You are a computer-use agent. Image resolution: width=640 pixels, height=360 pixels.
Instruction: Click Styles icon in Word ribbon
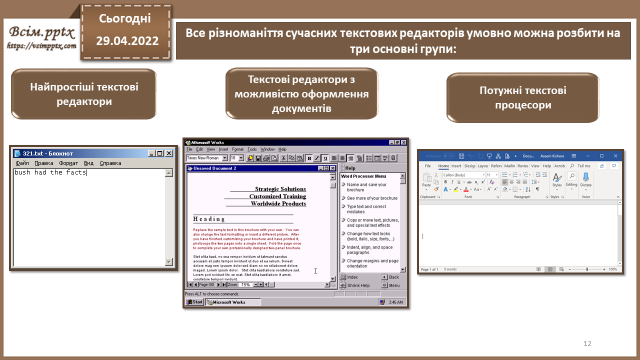point(557,177)
